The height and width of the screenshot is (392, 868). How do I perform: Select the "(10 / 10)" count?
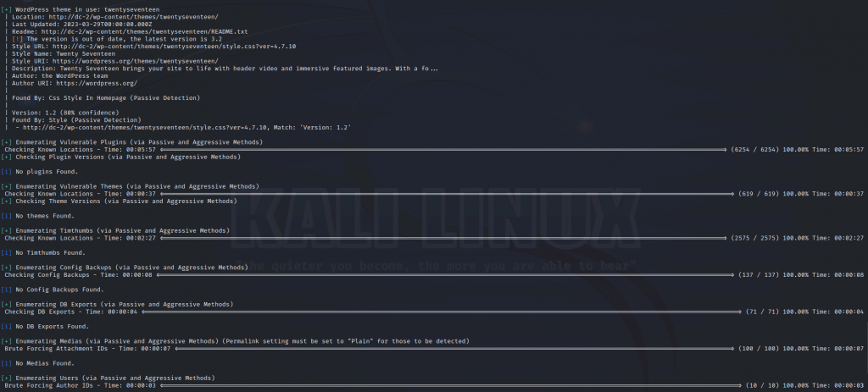[762, 385]
